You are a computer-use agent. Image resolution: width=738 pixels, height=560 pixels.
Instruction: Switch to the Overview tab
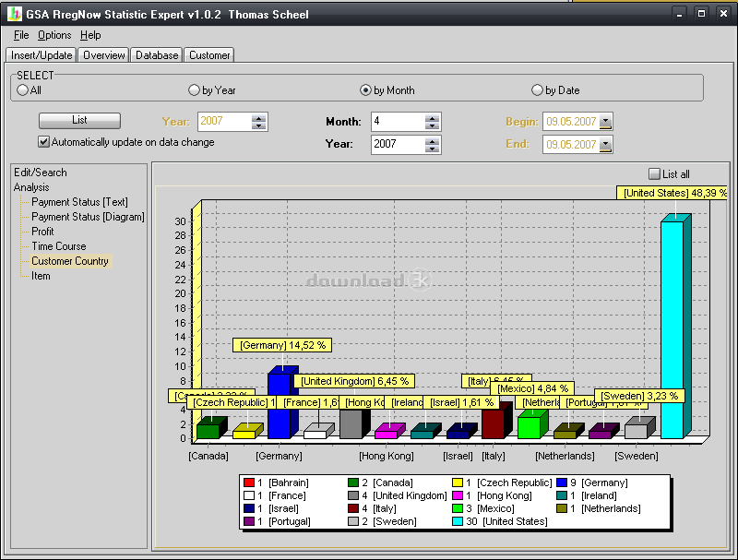click(104, 55)
